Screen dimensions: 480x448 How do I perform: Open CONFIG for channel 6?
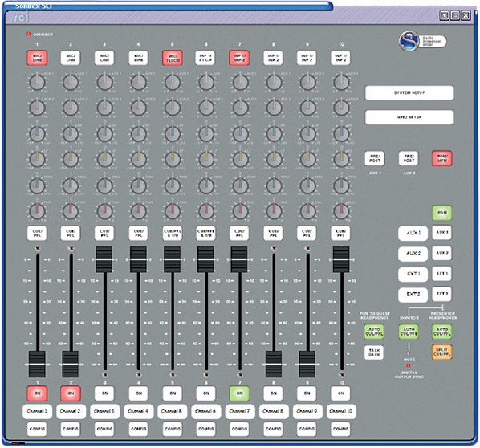point(205,429)
